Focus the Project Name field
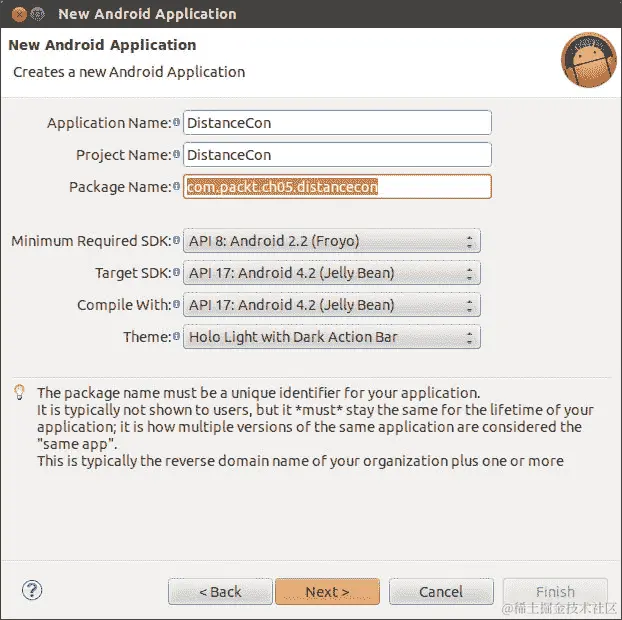The height and width of the screenshot is (620, 622). click(337, 155)
